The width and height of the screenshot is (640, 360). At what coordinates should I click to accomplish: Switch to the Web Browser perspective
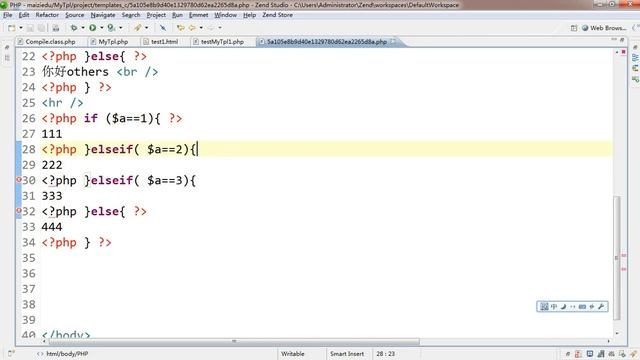[604, 28]
